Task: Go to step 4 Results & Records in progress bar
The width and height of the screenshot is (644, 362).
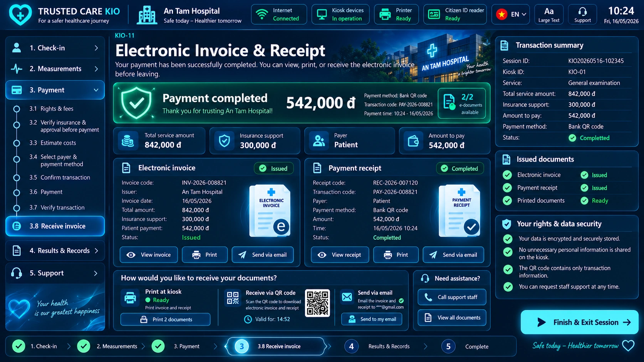Action: (x=377, y=347)
